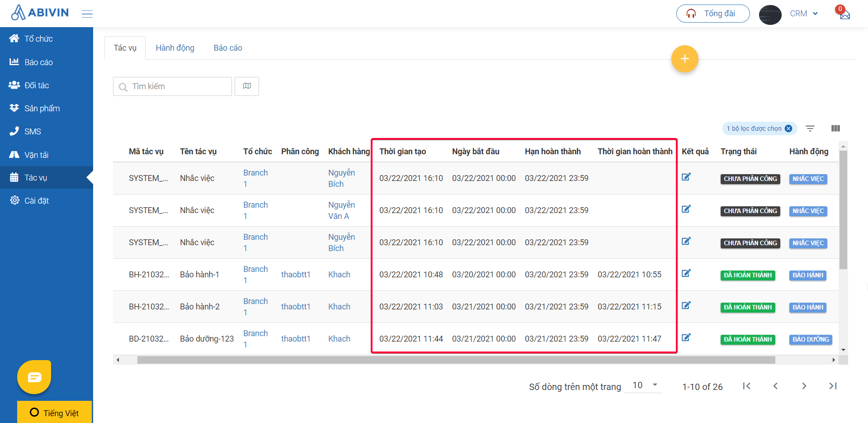The height and width of the screenshot is (423, 868).
Task: Sort by Trạng thái column header
Action: click(x=738, y=152)
